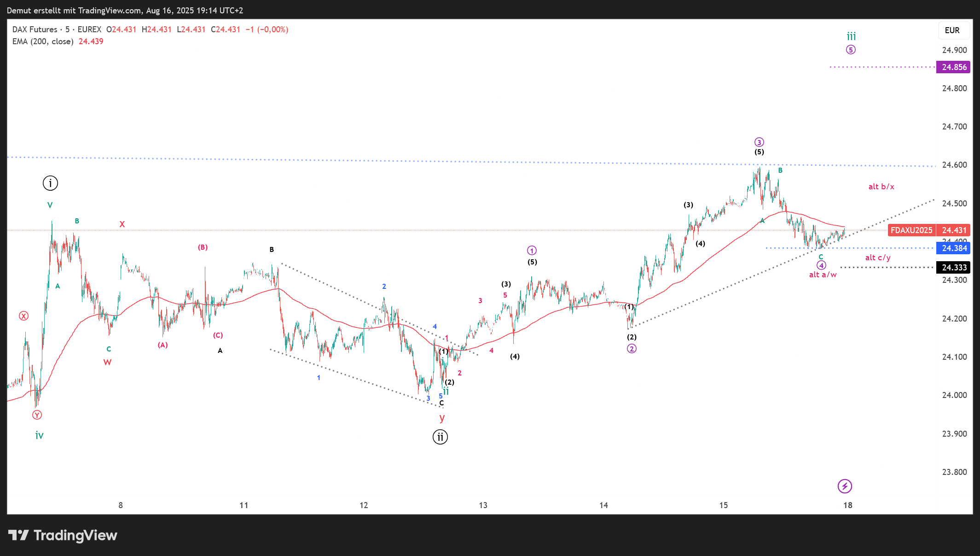Select the red circled Y wave label
The image size is (980, 556).
pyautogui.click(x=37, y=415)
